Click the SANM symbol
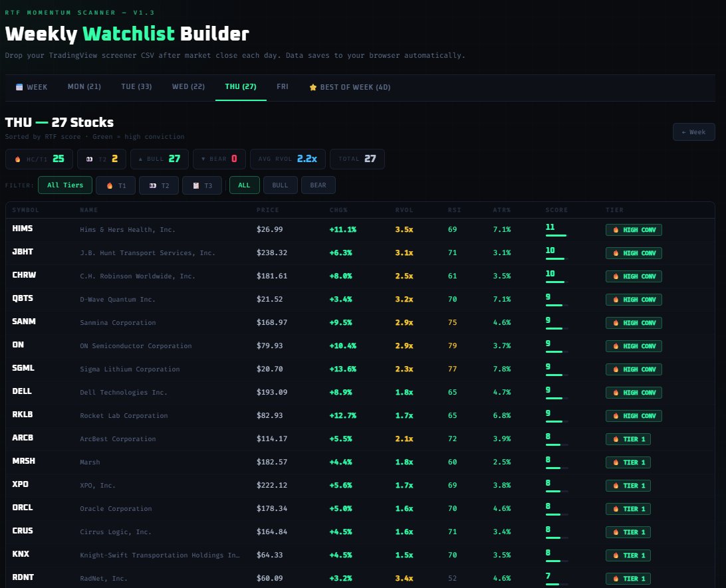The width and height of the screenshot is (726, 588). pyautogui.click(x=24, y=321)
